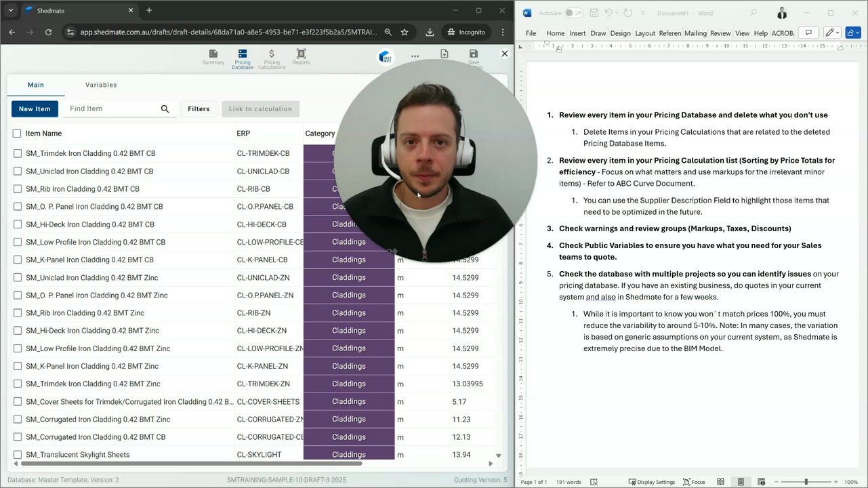Screen dimensions: 868x488
Task: Go back in the Chrome browser
Action: [12, 32]
